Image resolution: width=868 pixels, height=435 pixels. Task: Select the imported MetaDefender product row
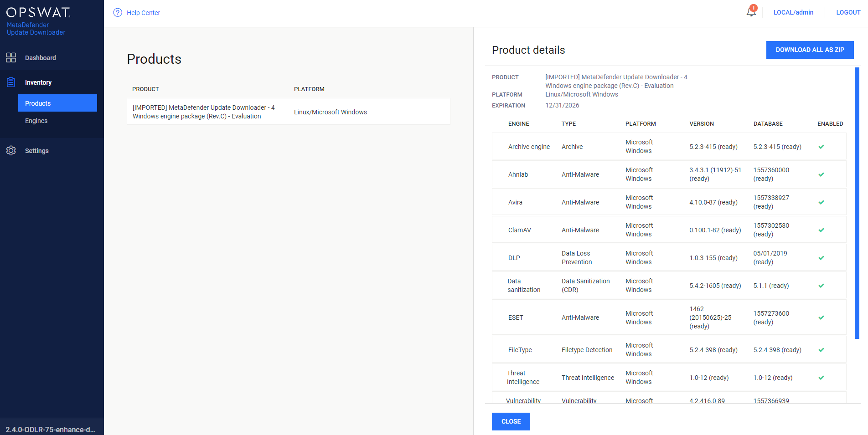289,112
